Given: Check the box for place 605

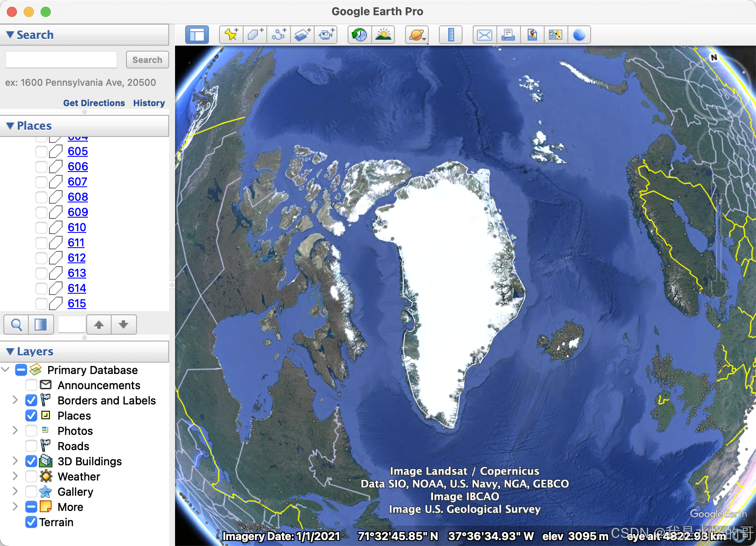Looking at the screenshot, I should 41,151.
